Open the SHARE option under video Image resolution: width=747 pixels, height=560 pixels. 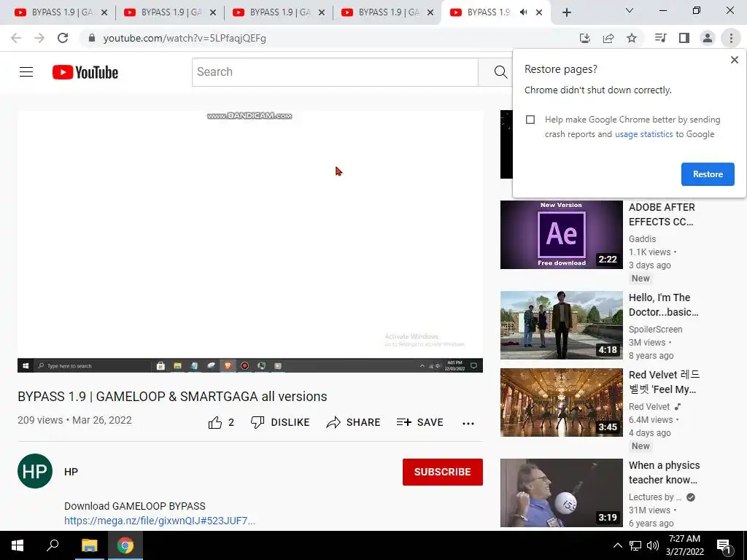[x=354, y=422]
